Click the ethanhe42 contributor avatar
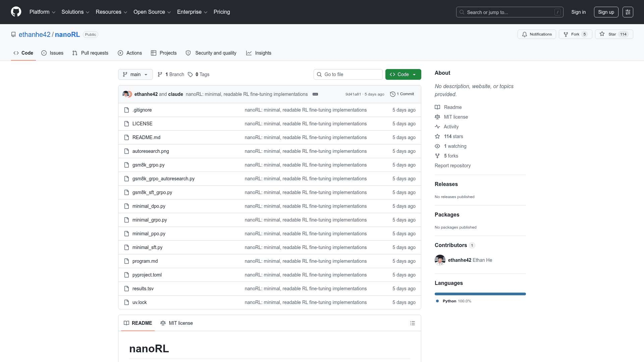 click(440, 260)
